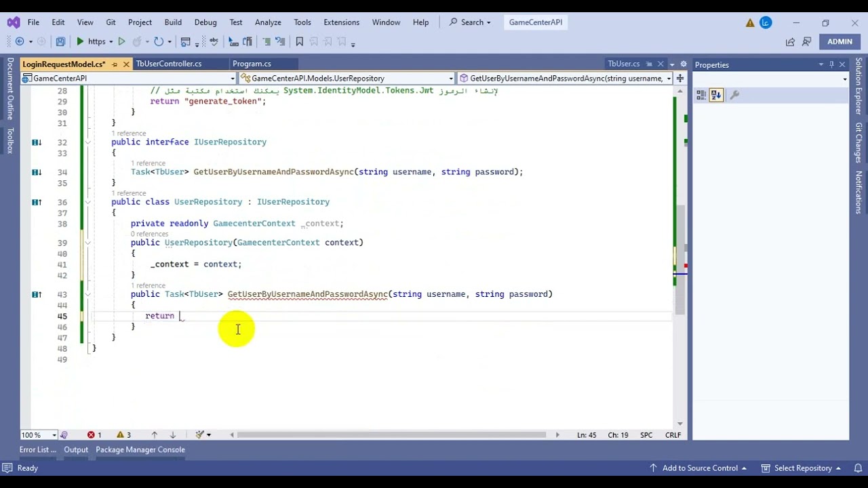Click the comment-out selected lines icon
The width and height of the screenshot is (868, 488).
point(267,41)
